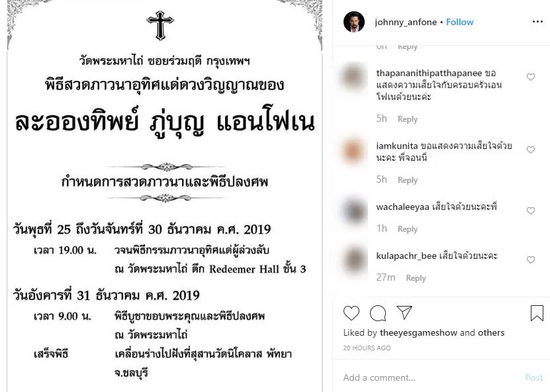Screen dimensions: 550x392
Task: Reply to wachaleeyaa's comment
Action: (408, 229)
